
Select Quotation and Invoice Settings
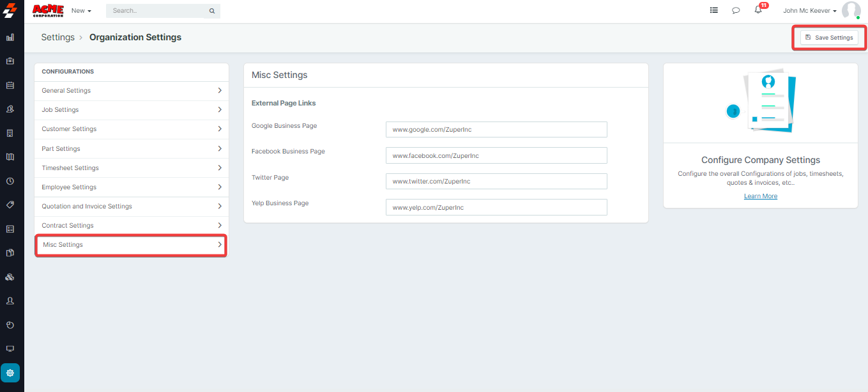pos(131,207)
